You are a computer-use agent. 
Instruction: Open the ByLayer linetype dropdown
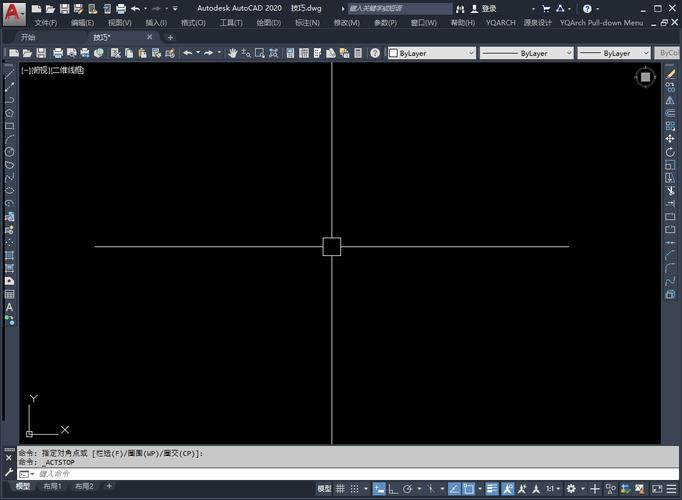tap(526, 53)
